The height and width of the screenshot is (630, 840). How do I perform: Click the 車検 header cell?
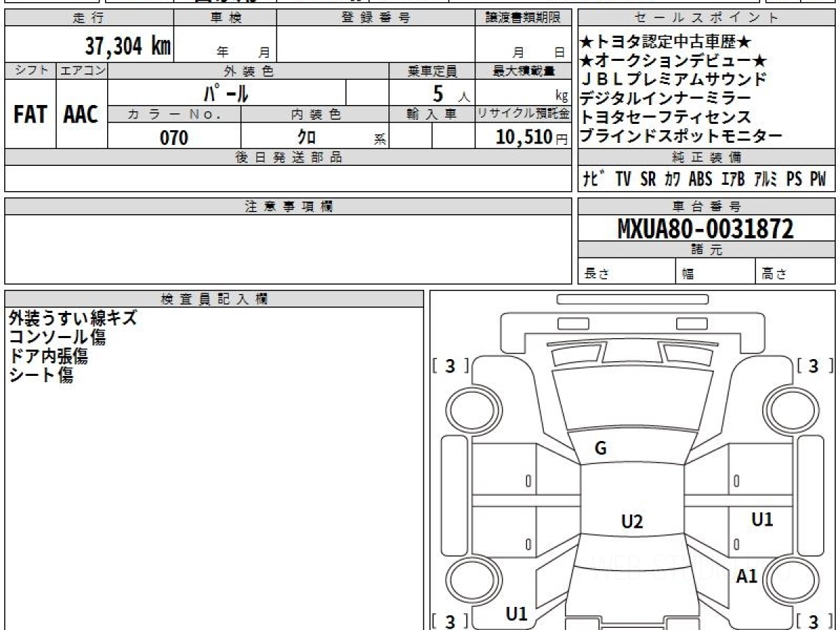tap(225, 18)
